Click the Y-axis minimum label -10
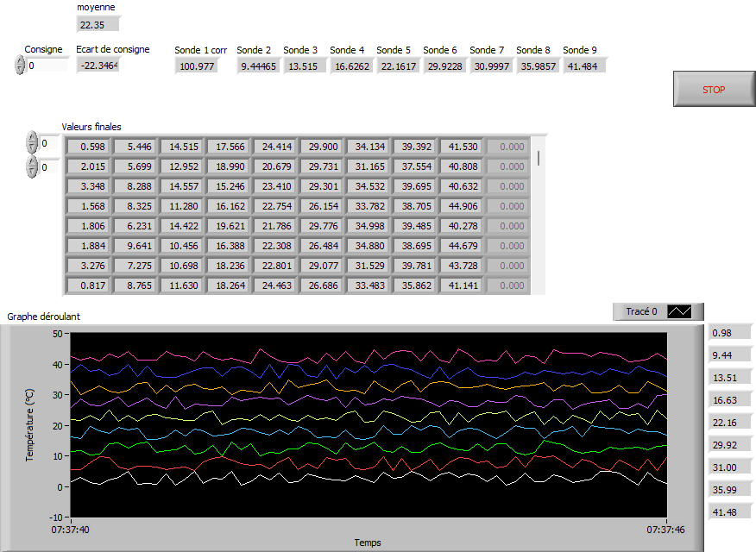The width and height of the screenshot is (756, 552). (x=56, y=517)
